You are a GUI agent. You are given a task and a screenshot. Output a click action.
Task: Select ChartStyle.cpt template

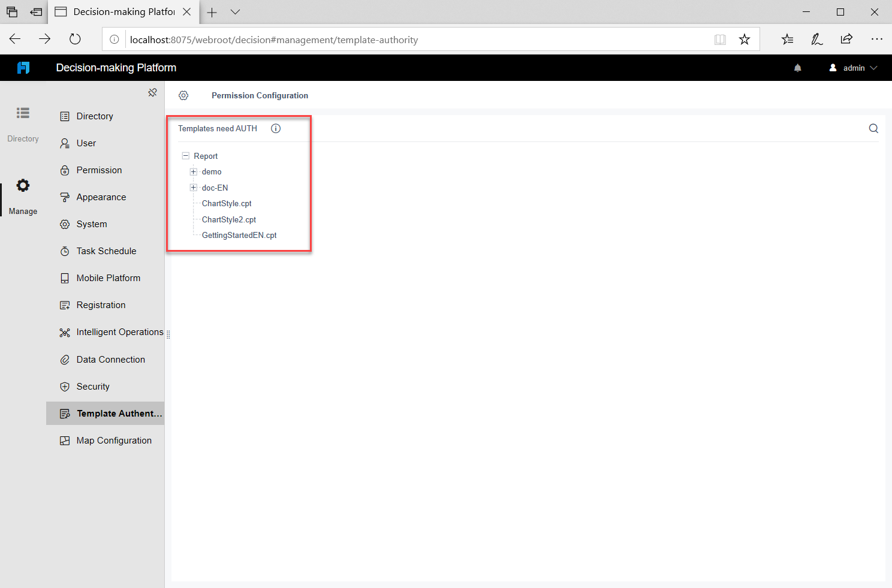click(227, 204)
